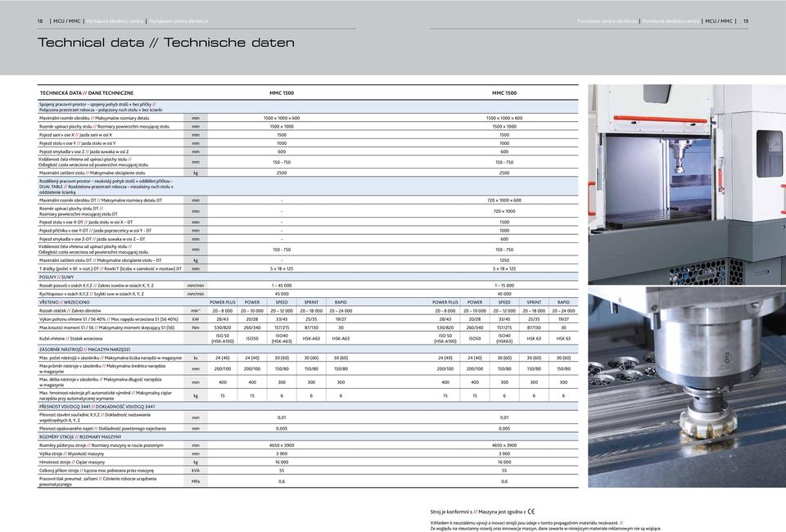Click page number 19 in the header
The height and width of the screenshot is (532, 786).
pos(745,21)
